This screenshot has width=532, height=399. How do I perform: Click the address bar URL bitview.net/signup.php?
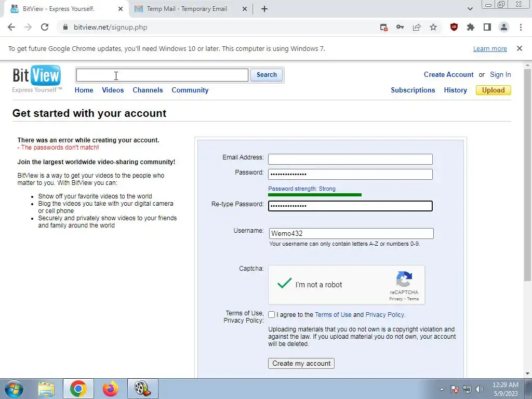coord(110,27)
